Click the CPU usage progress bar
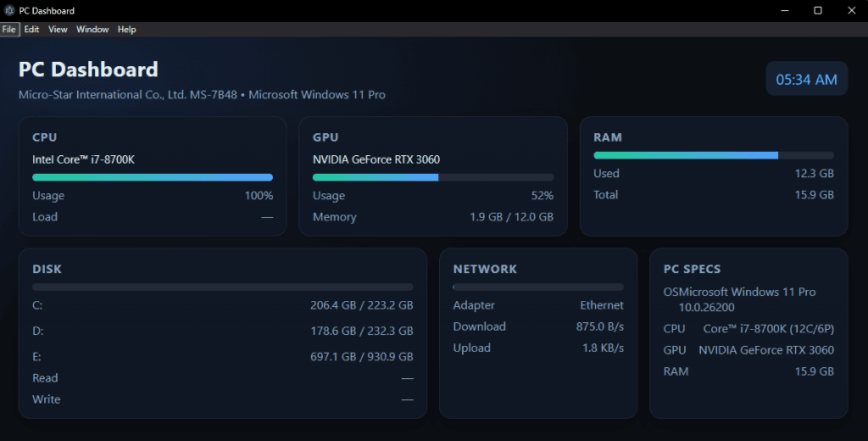Image resolution: width=868 pixels, height=441 pixels. coord(153,177)
